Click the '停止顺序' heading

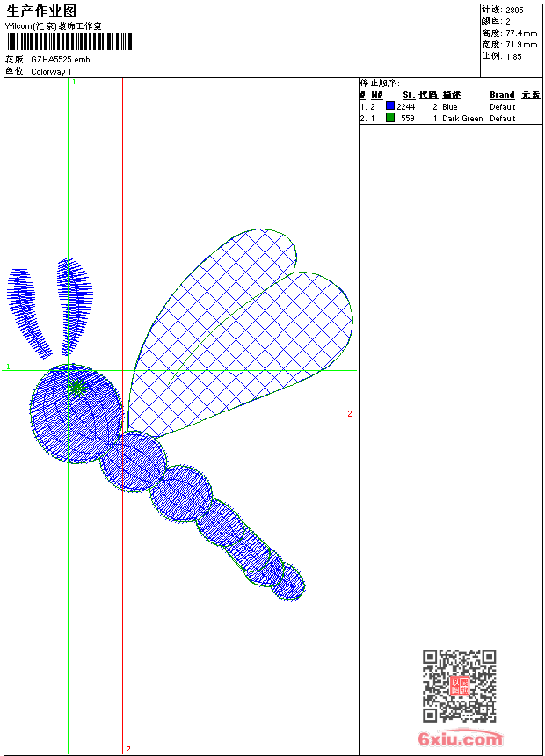[379, 83]
